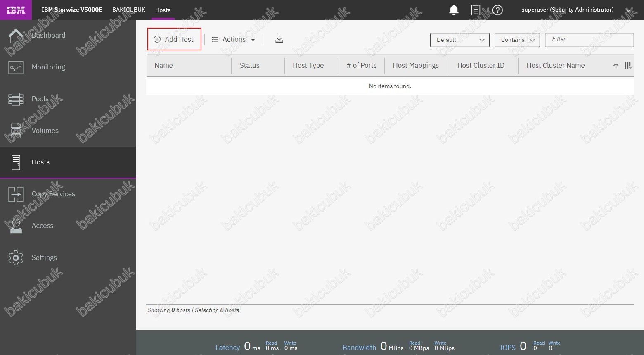Go to Dashboard menu item
Image resolution: width=644 pixels, height=355 pixels.
coord(48,35)
